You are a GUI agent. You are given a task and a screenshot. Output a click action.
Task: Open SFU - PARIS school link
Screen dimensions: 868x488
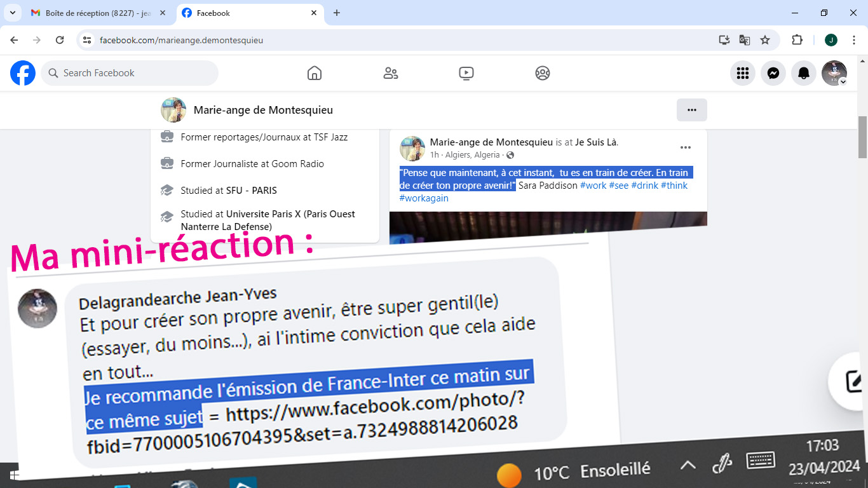coord(252,191)
